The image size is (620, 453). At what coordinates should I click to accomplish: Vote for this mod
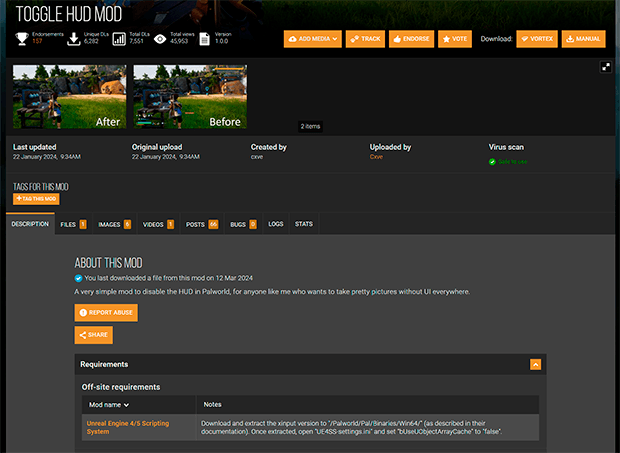click(455, 39)
